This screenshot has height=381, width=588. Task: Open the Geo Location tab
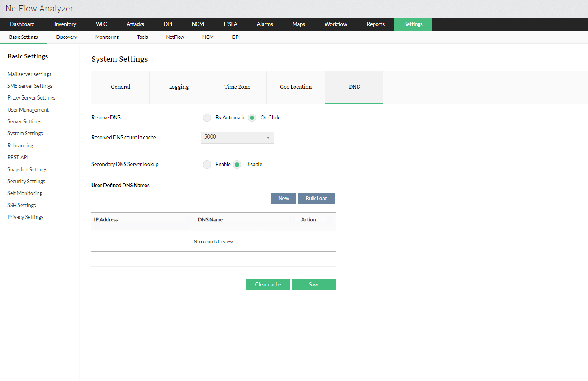pos(296,87)
